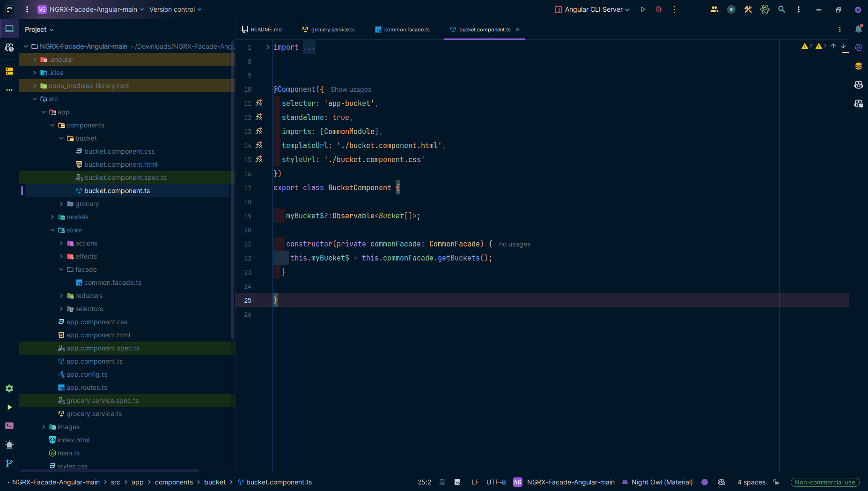The height and width of the screenshot is (491, 868).
Task: Open bucket.component.html in tree
Action: click(x=121, y=164)
